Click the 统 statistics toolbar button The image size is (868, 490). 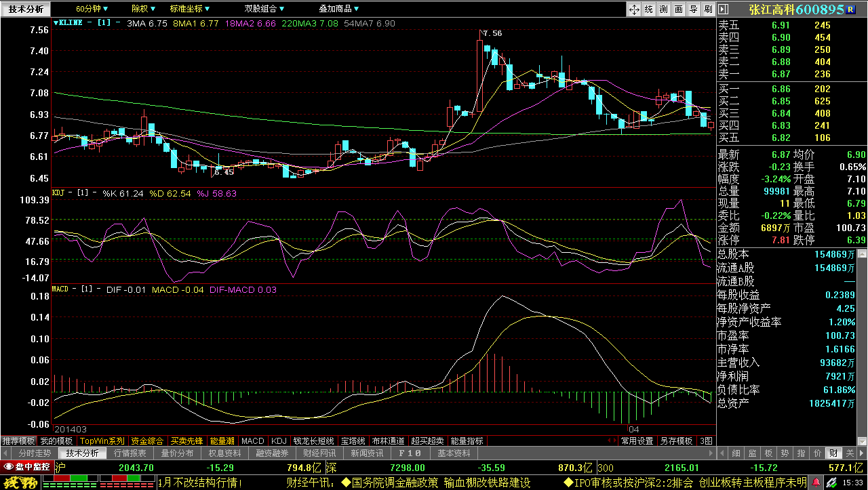coord(648,9)
